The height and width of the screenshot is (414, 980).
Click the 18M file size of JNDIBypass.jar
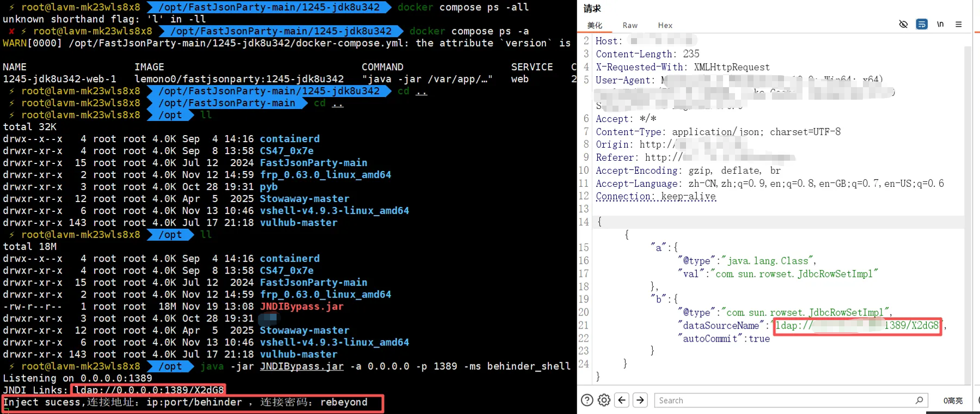click(x=167, y=307)
